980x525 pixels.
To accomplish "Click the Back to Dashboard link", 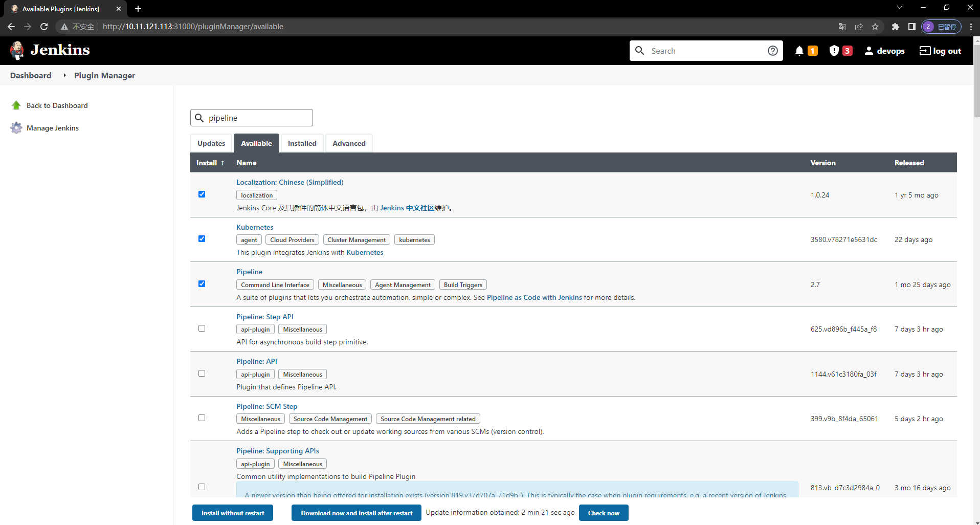I will [57, 105].
